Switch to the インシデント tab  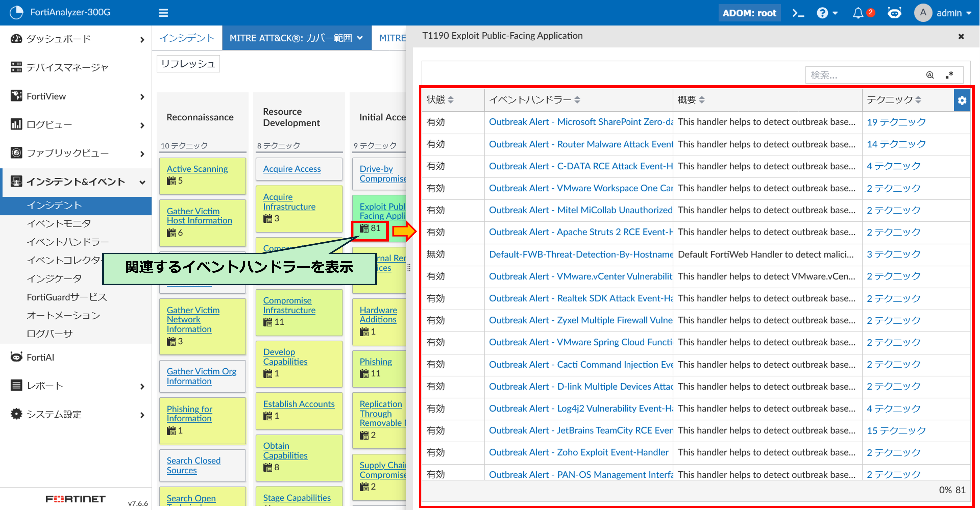[x=187, y=38]
